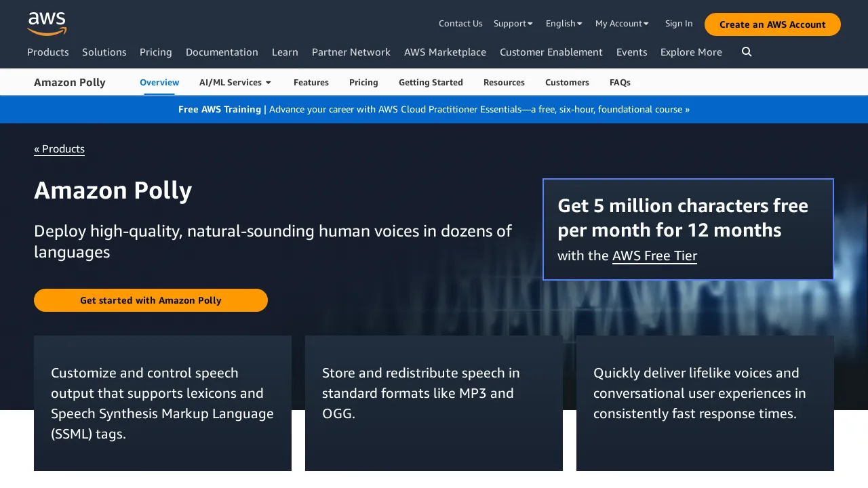Click Get started with Amazon Polly

151,300
